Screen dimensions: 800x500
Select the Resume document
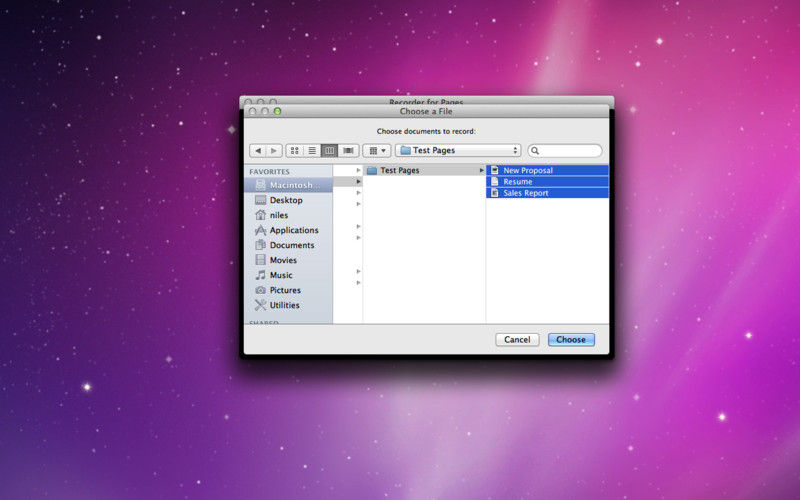coord(547,182)
